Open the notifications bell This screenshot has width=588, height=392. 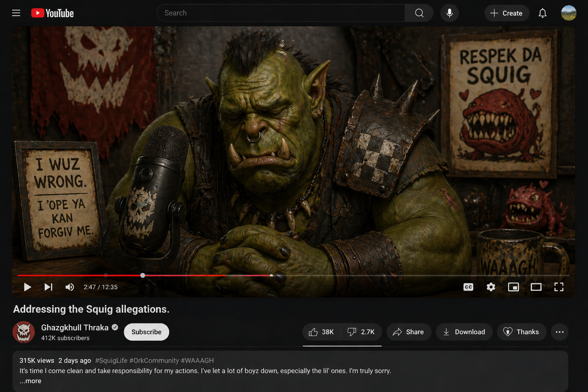tap(542, 13)
